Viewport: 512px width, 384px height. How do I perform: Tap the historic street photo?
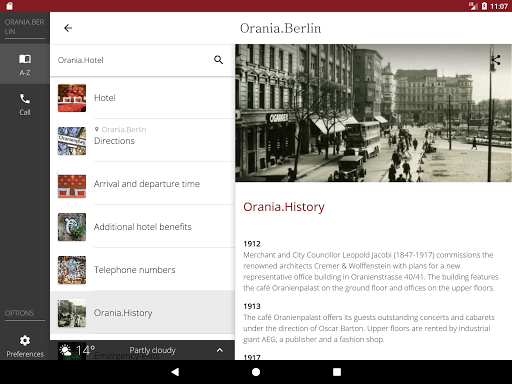click(373, 113)
